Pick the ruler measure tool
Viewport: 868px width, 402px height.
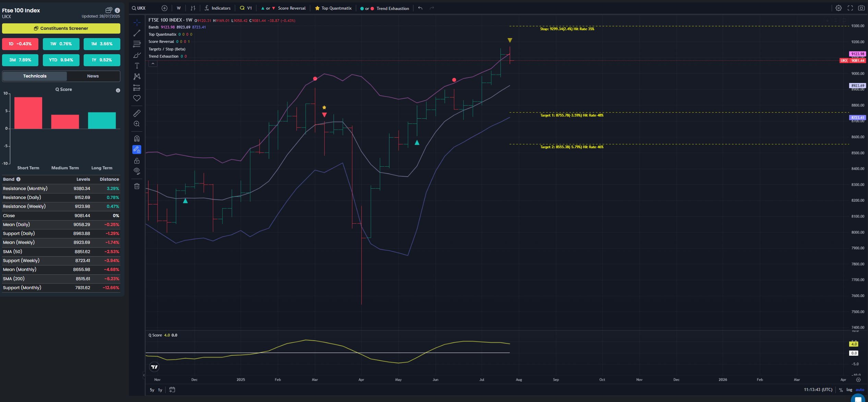click(x=137, y=113)
